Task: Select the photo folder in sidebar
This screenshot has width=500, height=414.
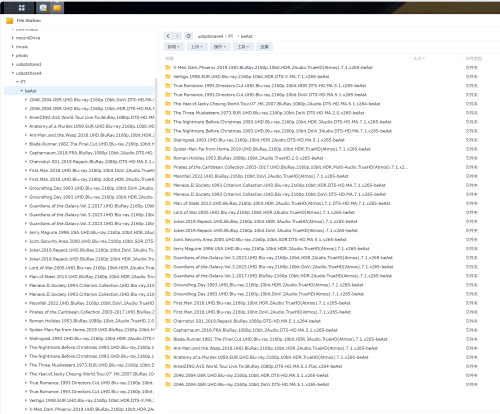Action: (22, 55)
